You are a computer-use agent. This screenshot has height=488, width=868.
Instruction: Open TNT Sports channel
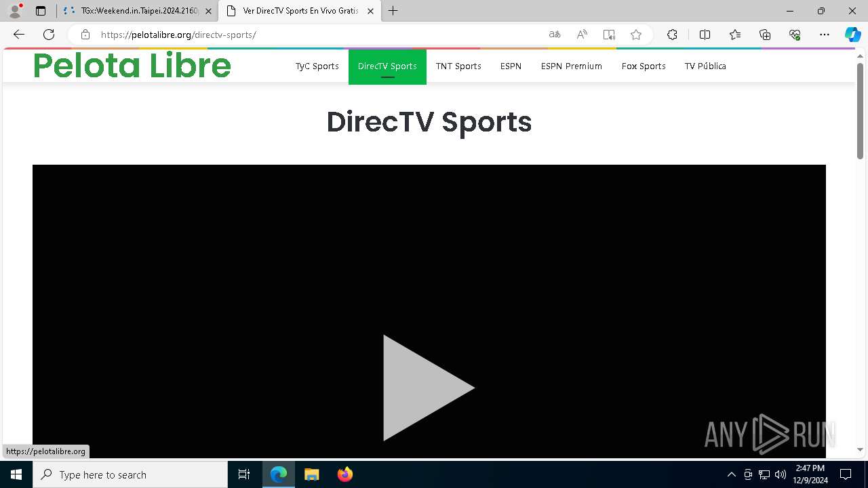(458, 66)
